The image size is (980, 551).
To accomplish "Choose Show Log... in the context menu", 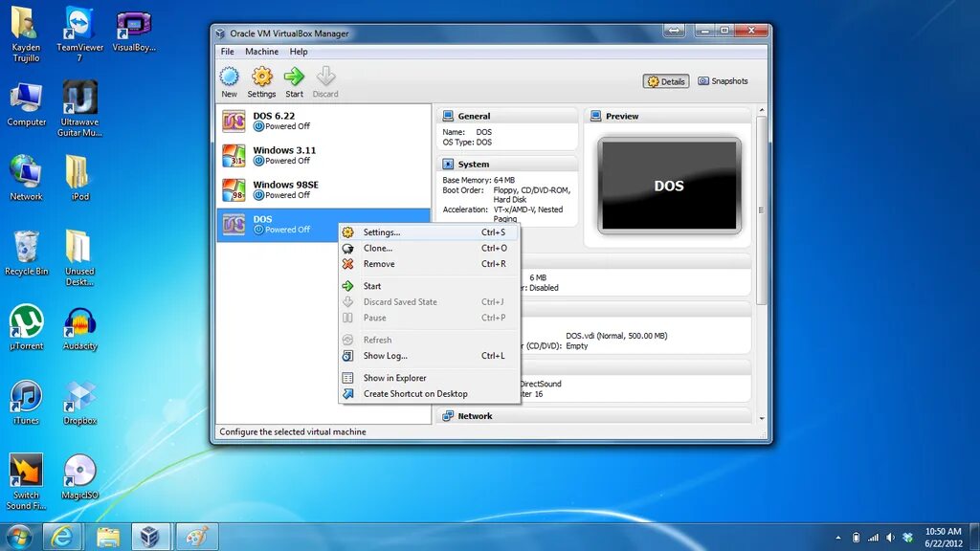I will [429, 356].
